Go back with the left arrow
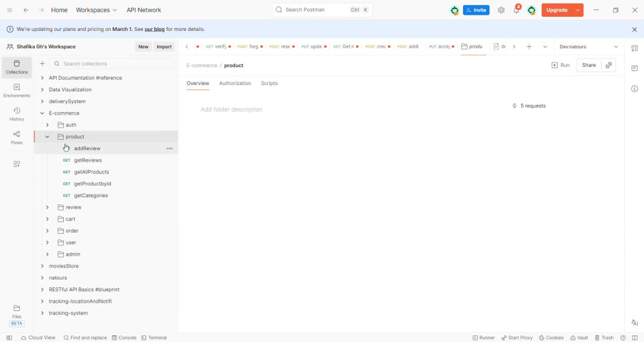Viewport: 644px width, 342px height. click(x=26, y=10)
